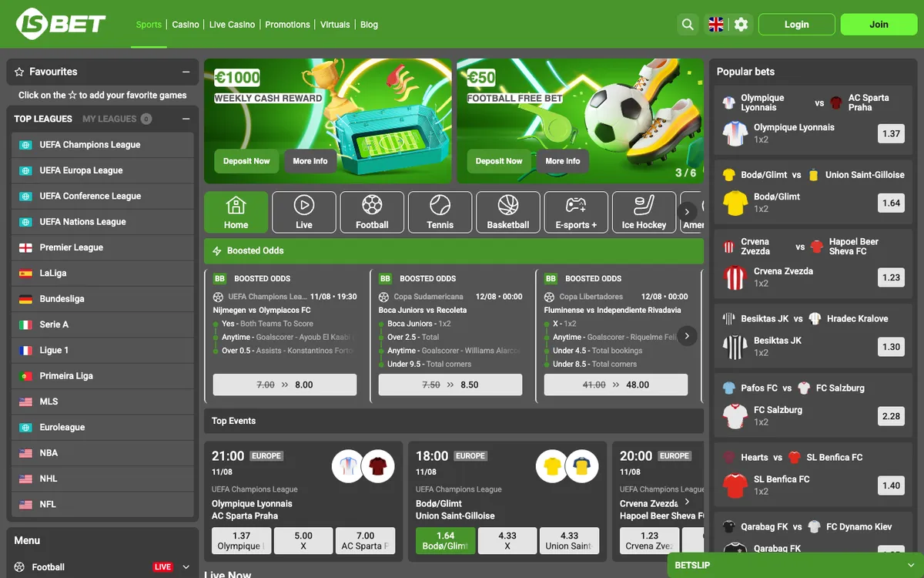The image size is (924, 578).
Task: Open NHL in top leagues
Action: point(102,479)
